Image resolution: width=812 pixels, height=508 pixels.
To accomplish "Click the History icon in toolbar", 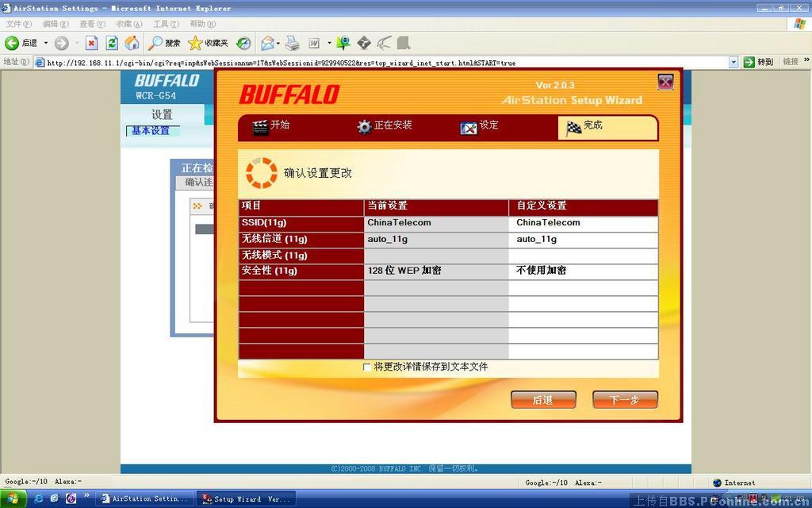I will click(244, 43).
